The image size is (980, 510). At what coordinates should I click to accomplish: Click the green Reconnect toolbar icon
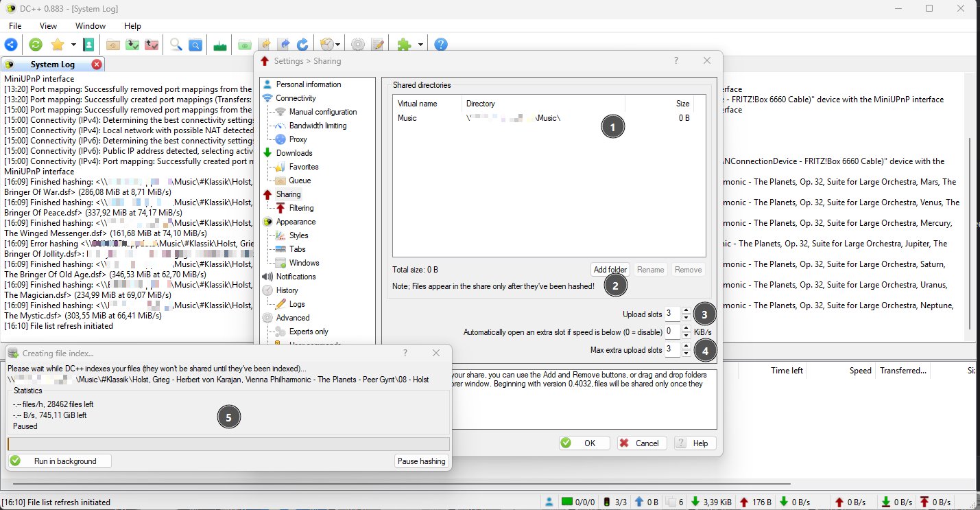pyautogui.click(x=36, y=45)
